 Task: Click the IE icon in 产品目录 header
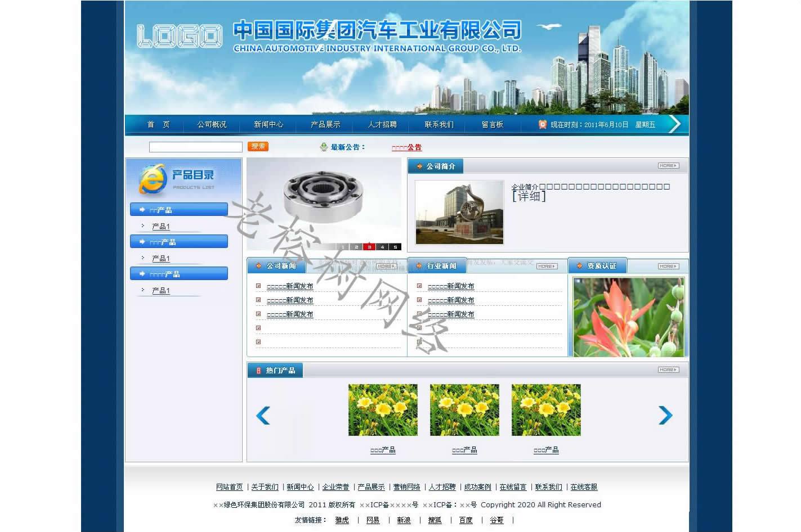(x=153, y=179)
